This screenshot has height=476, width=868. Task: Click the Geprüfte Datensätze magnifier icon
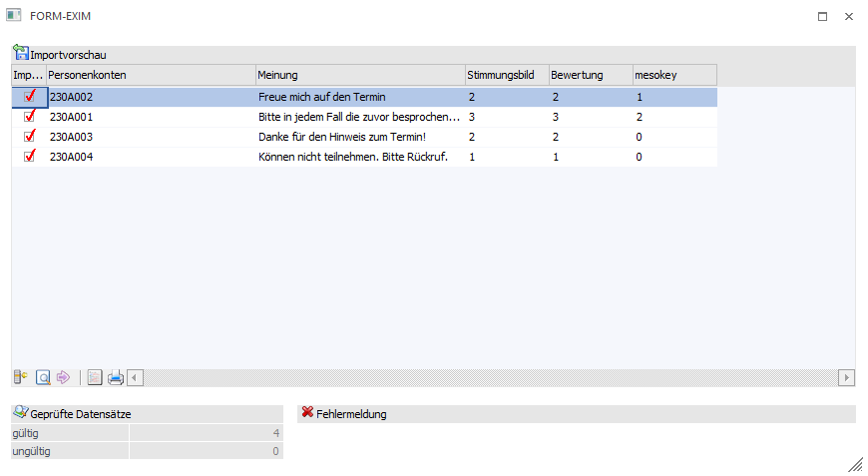coord(21,412)
